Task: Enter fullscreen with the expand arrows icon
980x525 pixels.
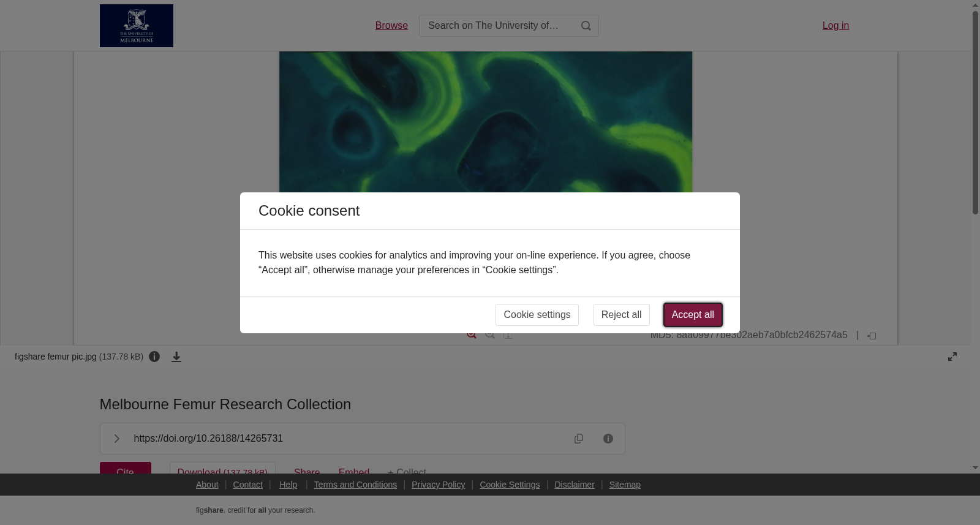Action: pos(952,357)
